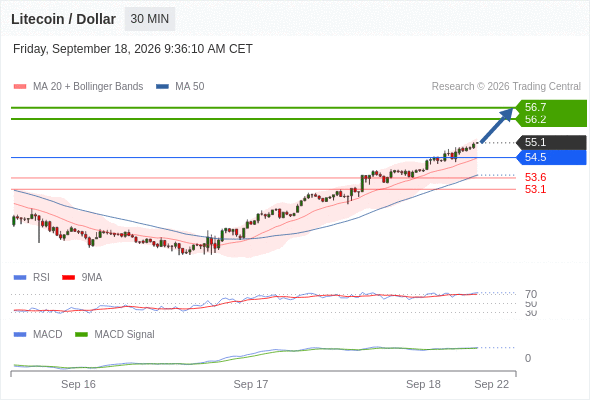Click the Research © 2026 Trading Central text
Screen dimensions: 590x400
pyautogui.click(x=506, y=87)
